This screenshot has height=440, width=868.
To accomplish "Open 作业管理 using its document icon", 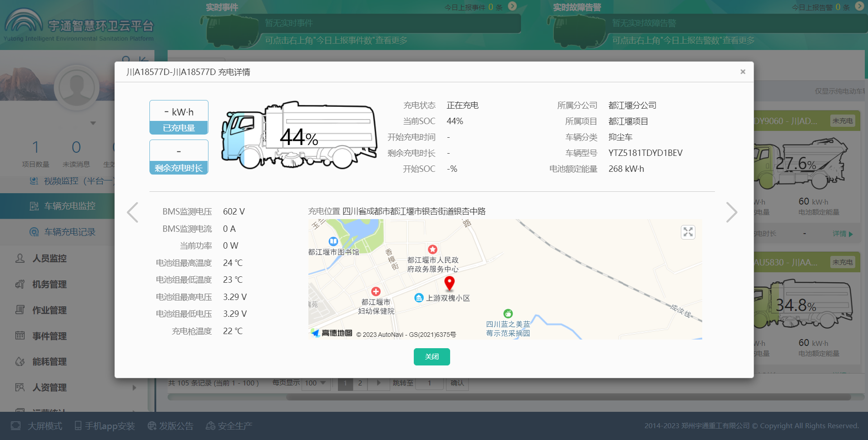I will 20,310.
